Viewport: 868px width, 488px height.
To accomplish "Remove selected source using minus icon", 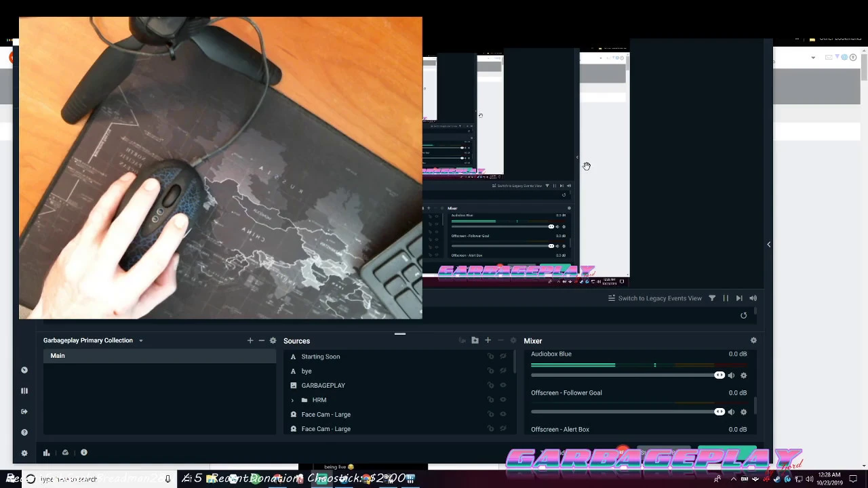I will pos(500,340).
